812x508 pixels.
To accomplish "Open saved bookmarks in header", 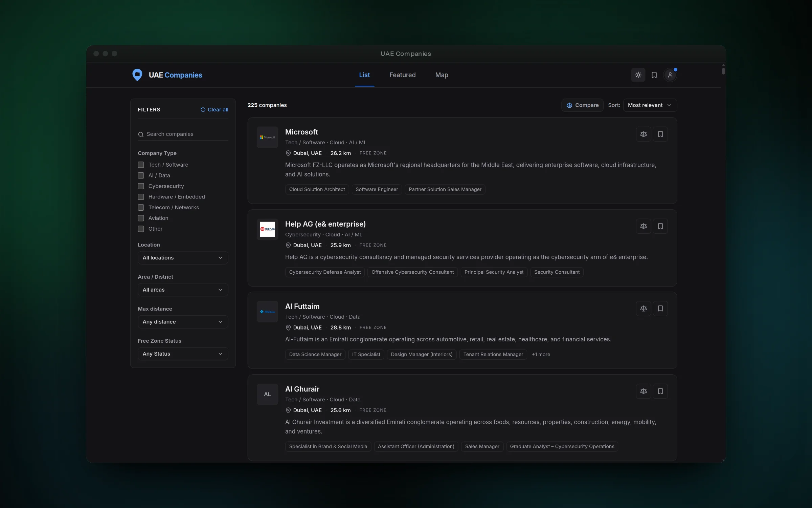I will click(x=654, y=75).
